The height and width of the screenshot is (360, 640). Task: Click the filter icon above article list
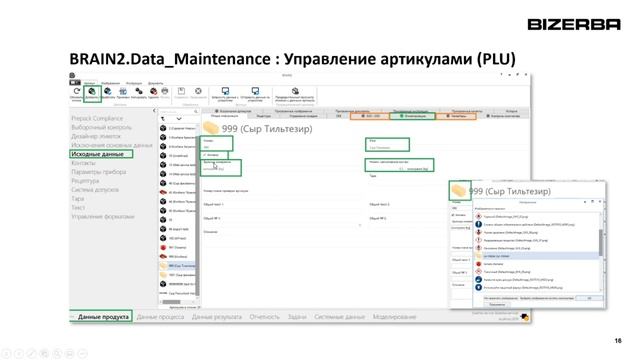coord(163,119)
